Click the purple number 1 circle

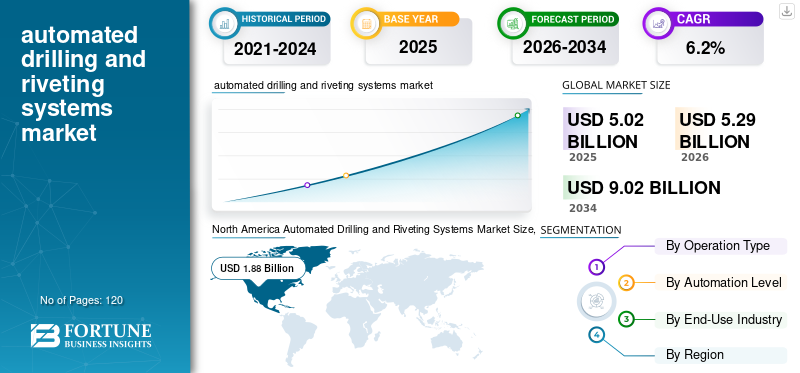[x=596, y=266]
